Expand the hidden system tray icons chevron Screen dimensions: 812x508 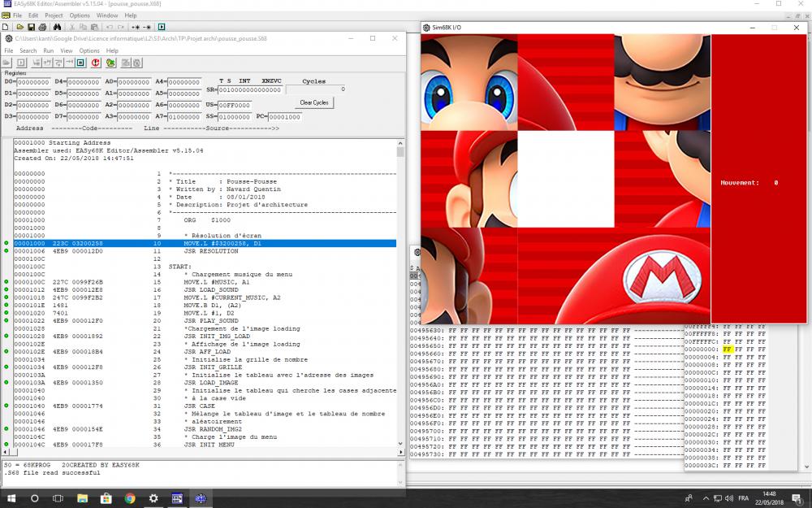[x=705, y=498]
